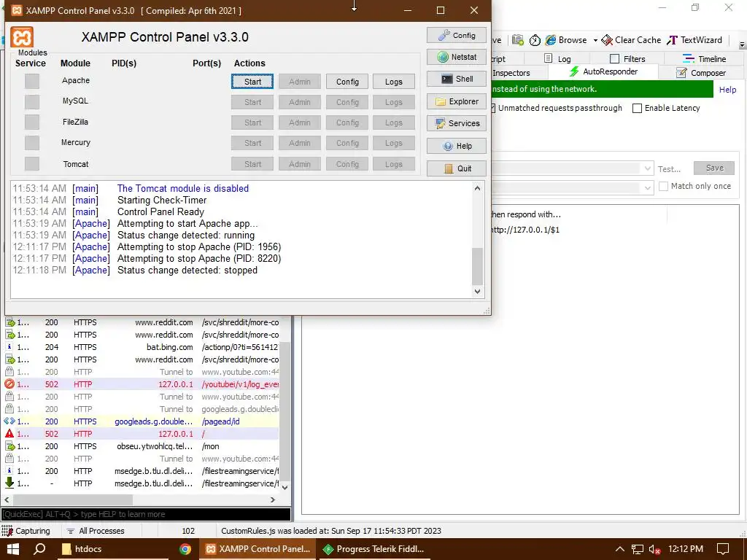Toggle the Tomcat service checkbox
Screen dimensions: 747x560
click(32, 164)
